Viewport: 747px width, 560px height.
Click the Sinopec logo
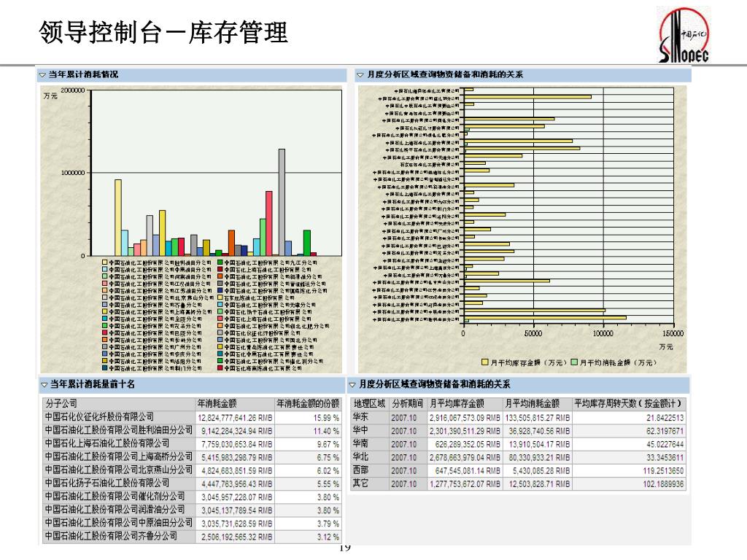[x=684, y=35]
